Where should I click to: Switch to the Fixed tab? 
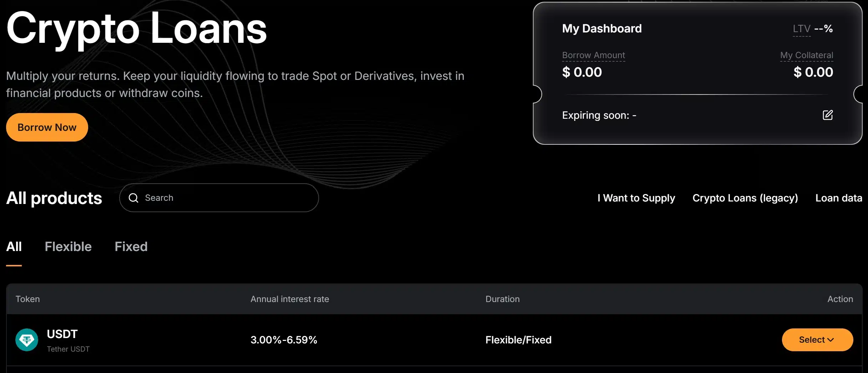click(131, 247)
